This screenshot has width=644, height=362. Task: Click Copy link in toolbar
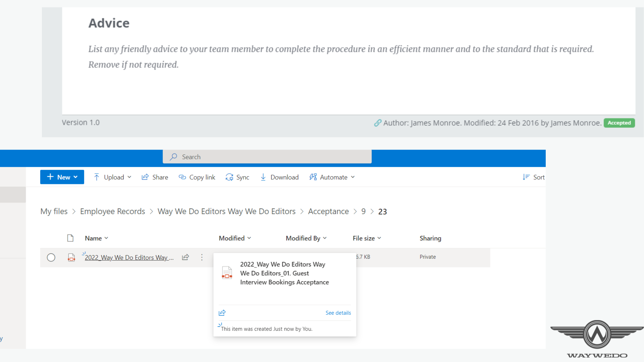click(197, 177)
